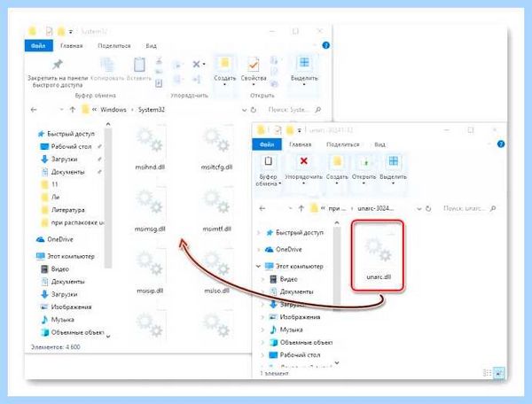Select OneDrive in System32 sidebar
532x404 pixels.
[55, 239]
